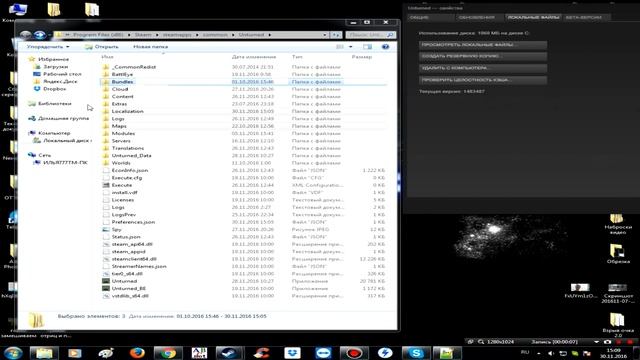This screenshot has height=360, width=640.
Task: Open Dropbox from the taskbar
Action: pos(292,353)
